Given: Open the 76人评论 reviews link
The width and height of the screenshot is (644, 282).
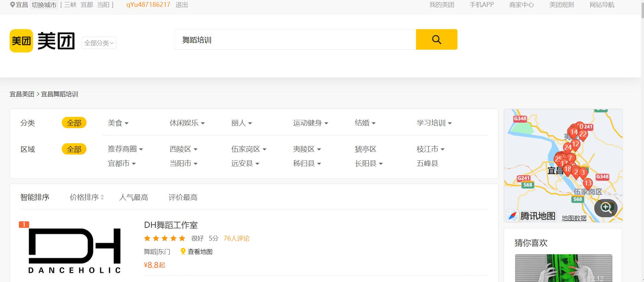Looking at the screenshot, I should (236, 238).
